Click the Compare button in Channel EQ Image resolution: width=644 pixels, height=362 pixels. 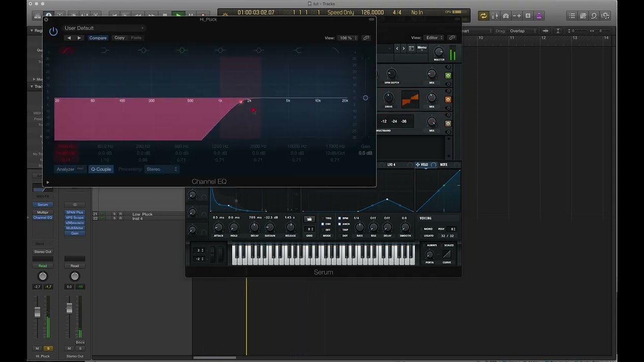98,38
